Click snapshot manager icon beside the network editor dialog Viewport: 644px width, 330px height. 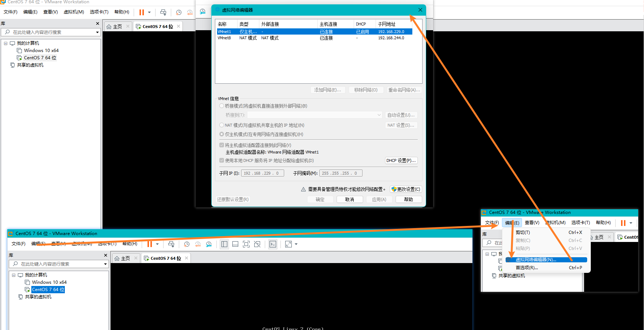(x=203, y=12)
